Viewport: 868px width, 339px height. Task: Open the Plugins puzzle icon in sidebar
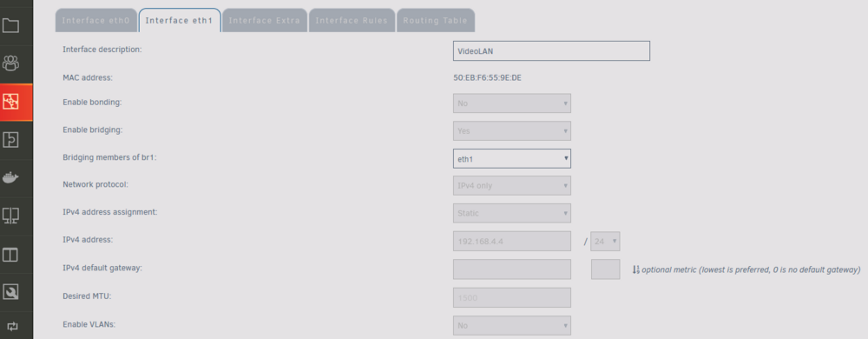[x=11, y=140]
